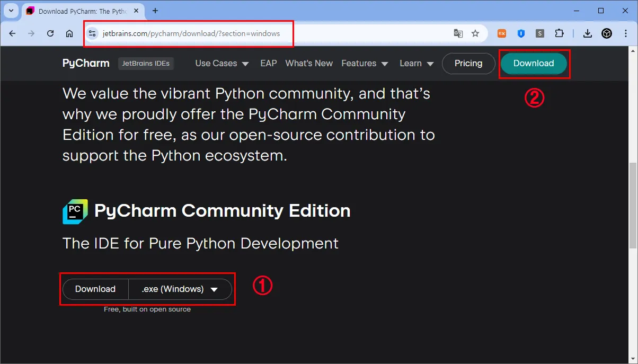
Task: Expand the Features menu
Action: 365,63
